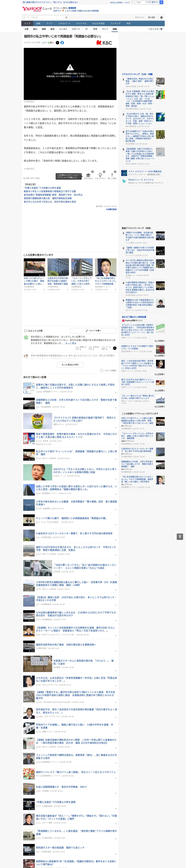Click the keyword search magnifier icon
The image size is (186, 868).
66,18
